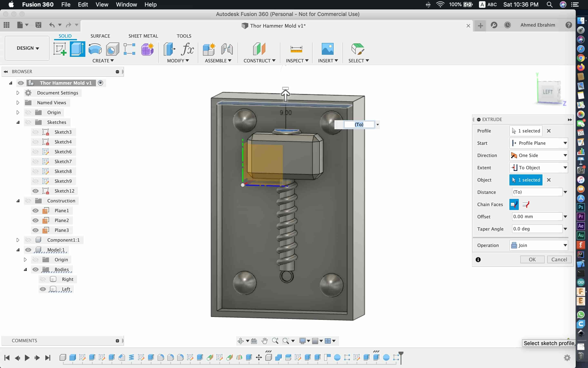This screenshot has width=588, height=368.
Task: Open the DESIGN workspace dropdown
Action: pos(27,48)
